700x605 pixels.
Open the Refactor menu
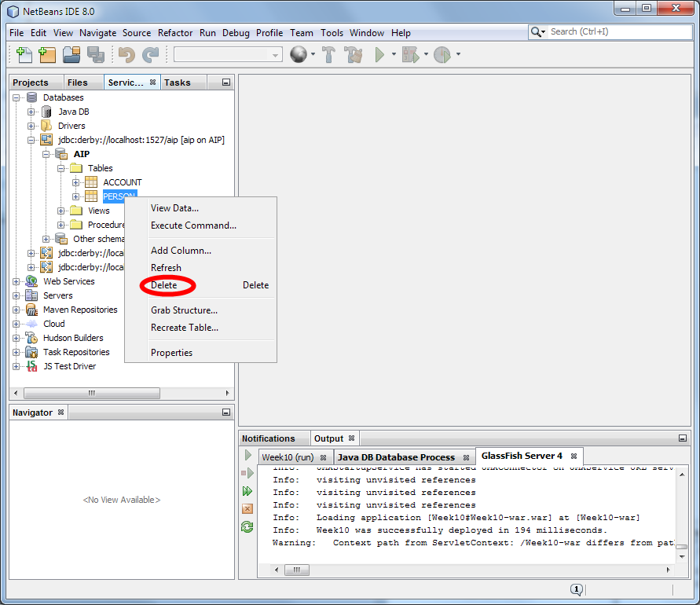pyautogui.click(x=175, y=32)
